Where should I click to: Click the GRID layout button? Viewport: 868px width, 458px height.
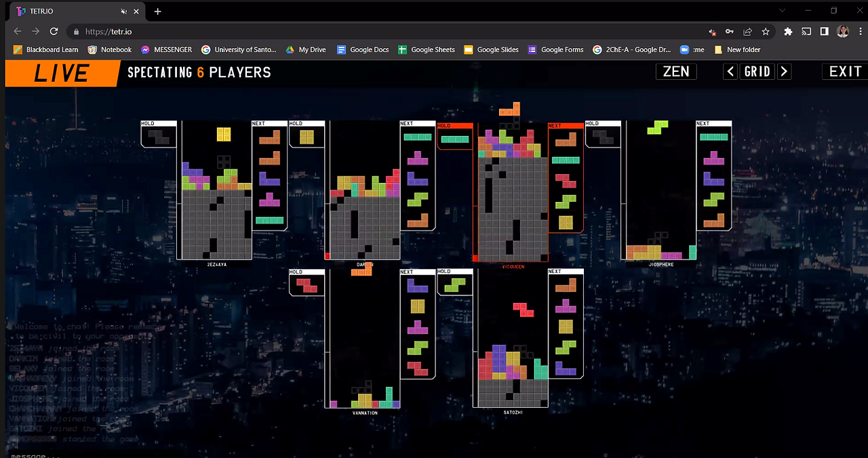pos(757,71)
